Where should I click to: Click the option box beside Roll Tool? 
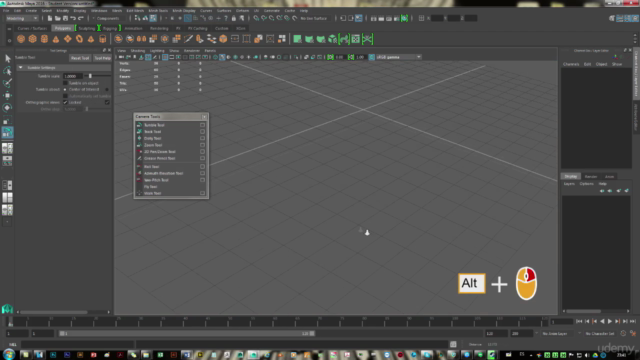click(x=202, y=167)
